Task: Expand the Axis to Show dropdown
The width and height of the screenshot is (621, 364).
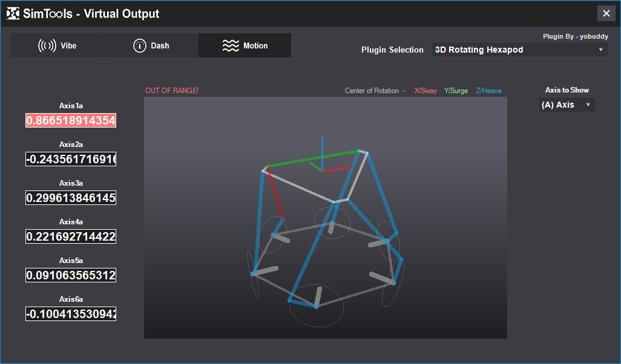Action: pos(567,105)
